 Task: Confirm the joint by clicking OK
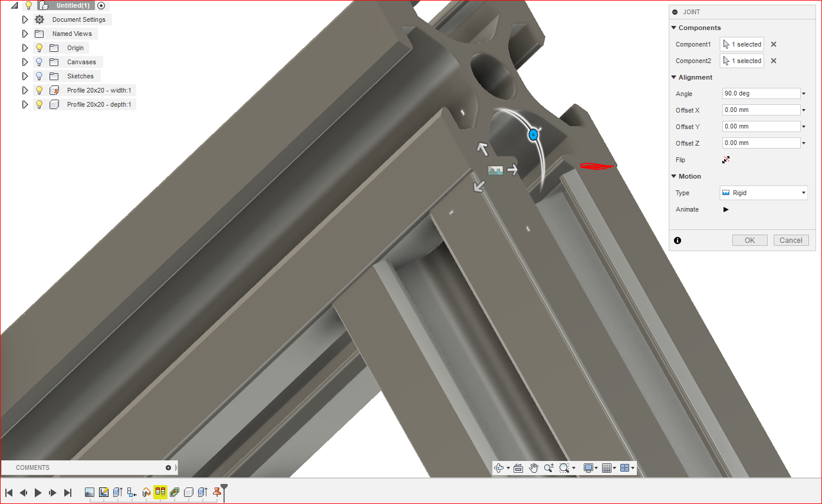click(x=749, y=240)
